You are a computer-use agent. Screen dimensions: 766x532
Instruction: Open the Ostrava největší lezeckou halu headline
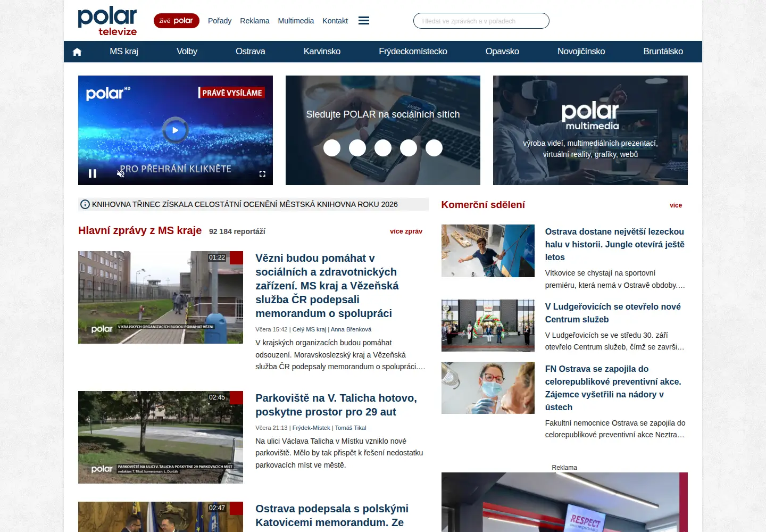click(614, 244)
